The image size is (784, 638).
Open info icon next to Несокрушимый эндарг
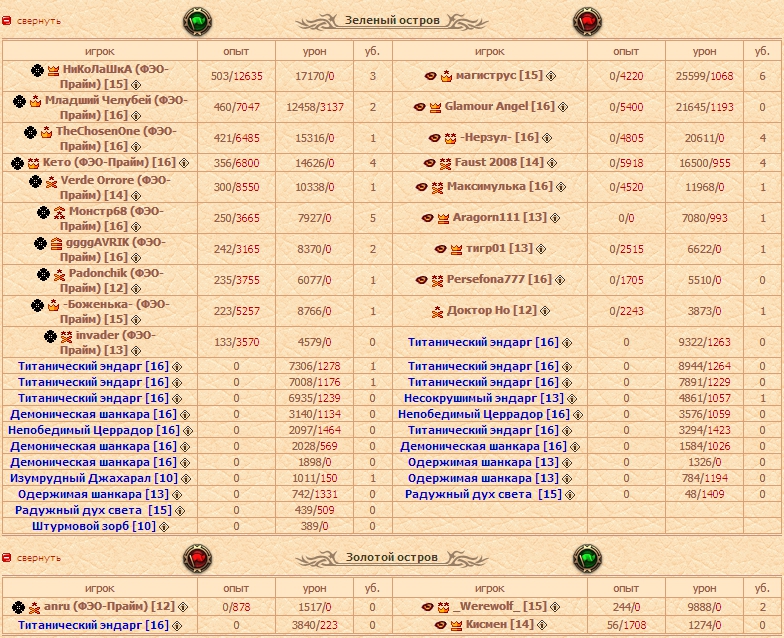[x=572, y=398]
